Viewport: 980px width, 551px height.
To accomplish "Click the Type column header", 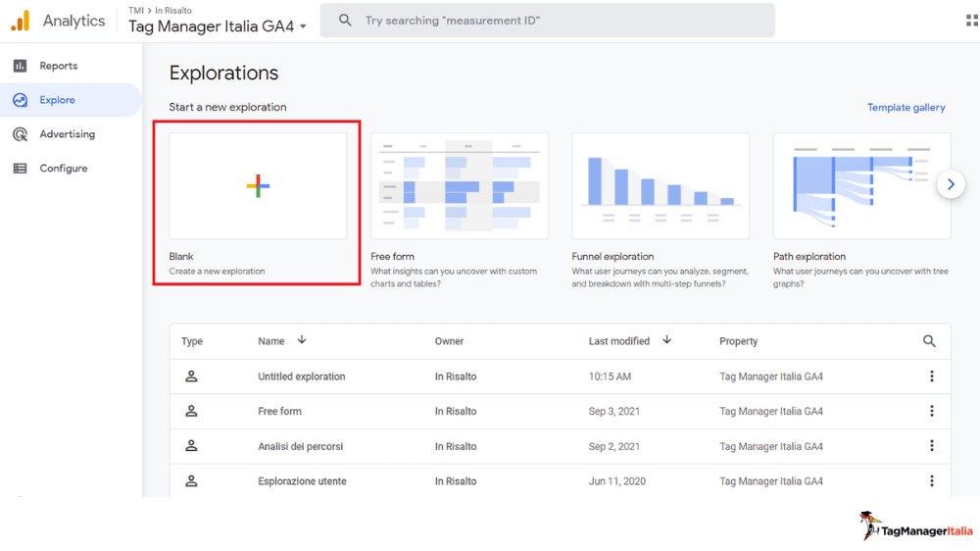I will pyautogui.click(x=192, y=341).
